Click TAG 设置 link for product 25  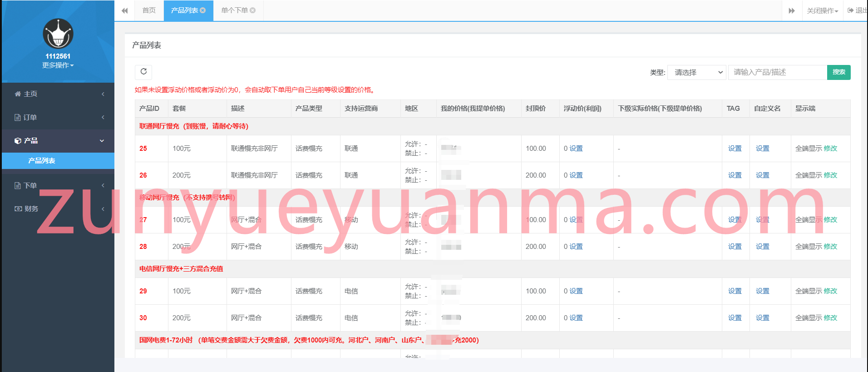tap(735, 149)
